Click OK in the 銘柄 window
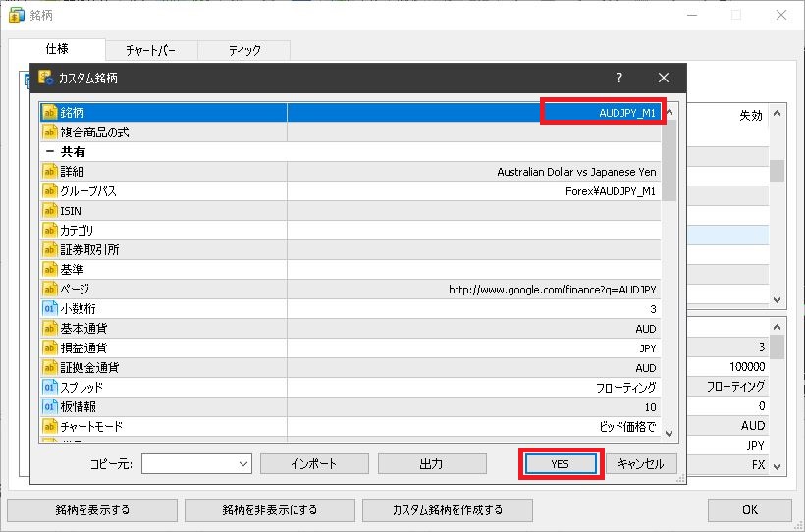Screen dimensions: 805x532 750,510
